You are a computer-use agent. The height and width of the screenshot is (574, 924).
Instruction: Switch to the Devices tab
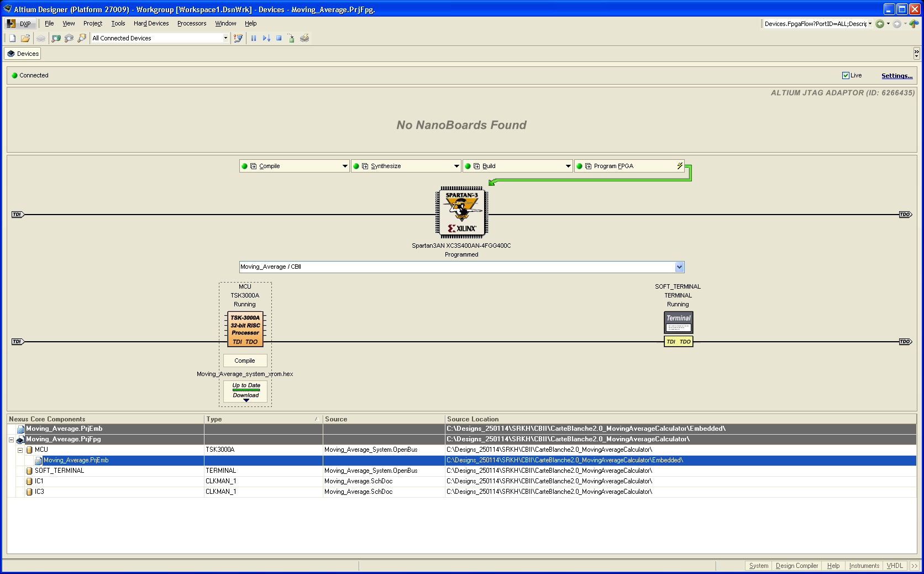point(23,54)
